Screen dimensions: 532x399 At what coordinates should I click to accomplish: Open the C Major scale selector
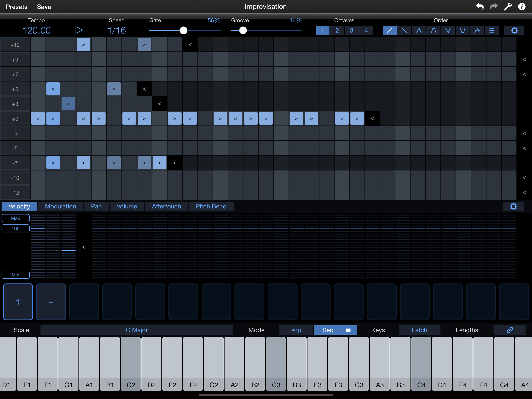pyautogui.click(x=137, y=330)
